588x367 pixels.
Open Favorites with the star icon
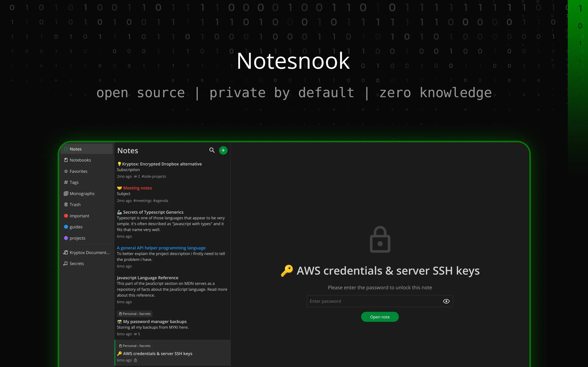(78, 171)
